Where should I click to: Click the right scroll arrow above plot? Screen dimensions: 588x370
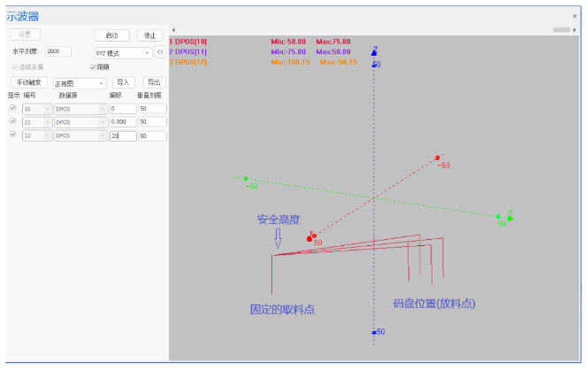[x=575, y=29]
